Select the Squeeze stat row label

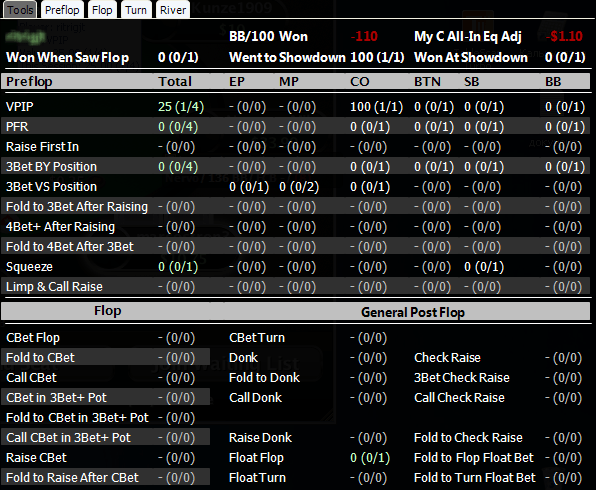29,267
